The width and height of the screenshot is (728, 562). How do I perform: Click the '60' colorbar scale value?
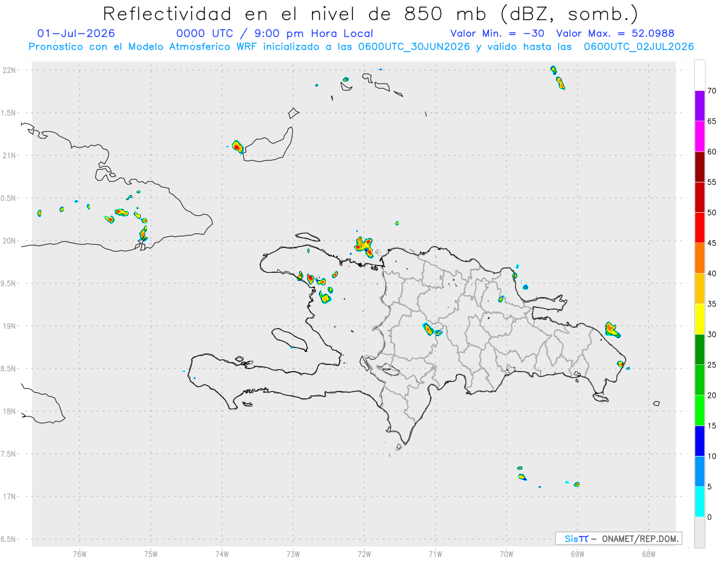(712, 152)
